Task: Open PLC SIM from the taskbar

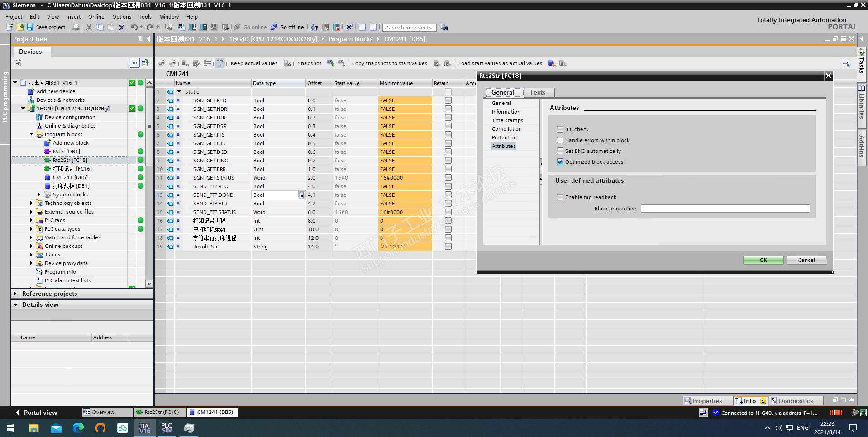Action: pos(167,427)
